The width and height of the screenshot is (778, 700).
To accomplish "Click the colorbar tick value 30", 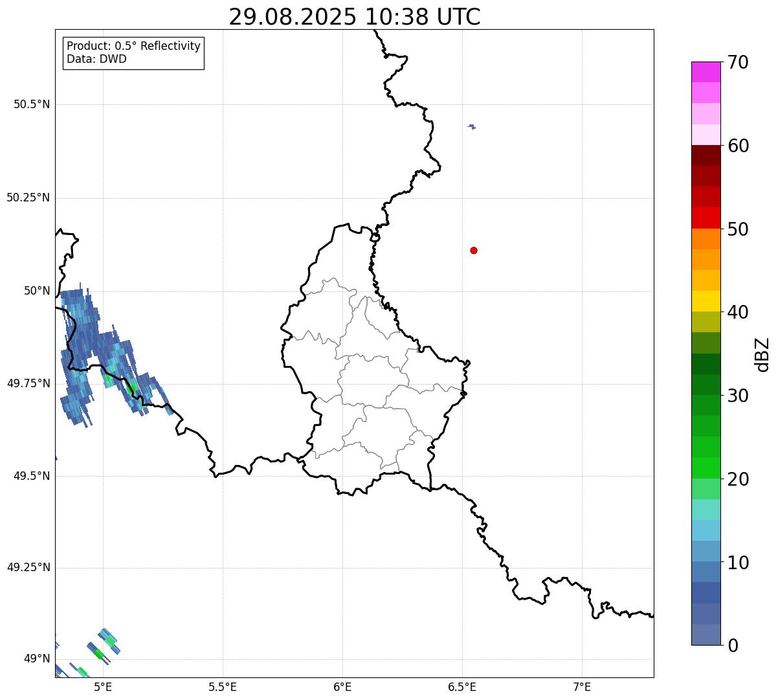I will pyautogui.click(x=738, y=396).
